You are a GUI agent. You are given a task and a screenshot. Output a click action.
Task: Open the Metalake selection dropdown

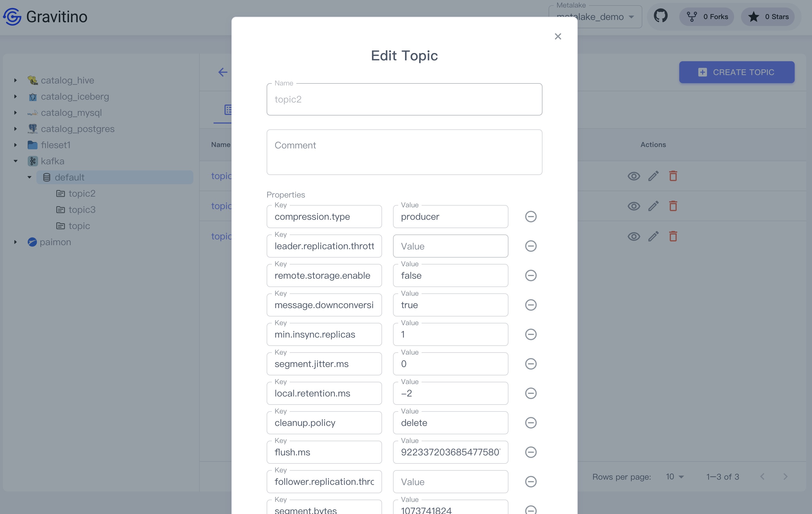(630, 17)
